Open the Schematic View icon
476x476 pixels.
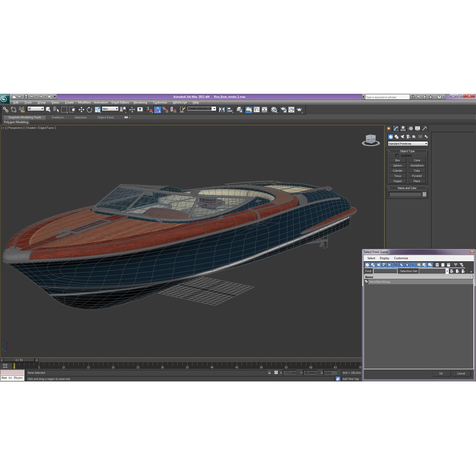(265, 110)
